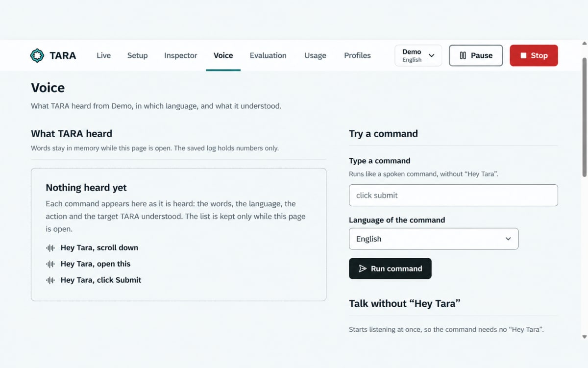This screenshot has width=588, height=368.
Task: Switch to the Live tab
Action: click(103, 55)
